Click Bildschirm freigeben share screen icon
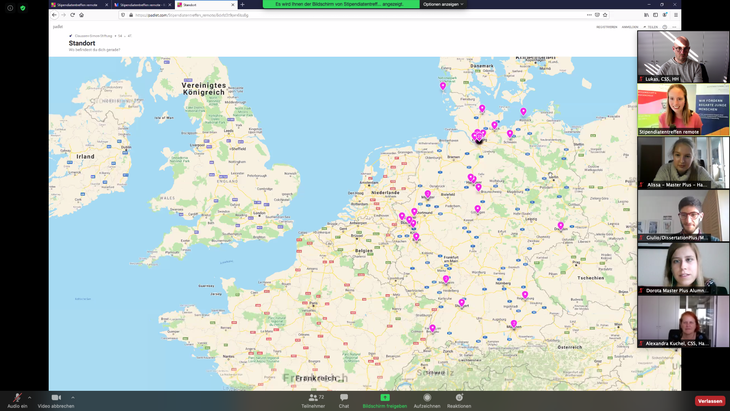 [x=385, y=397]
